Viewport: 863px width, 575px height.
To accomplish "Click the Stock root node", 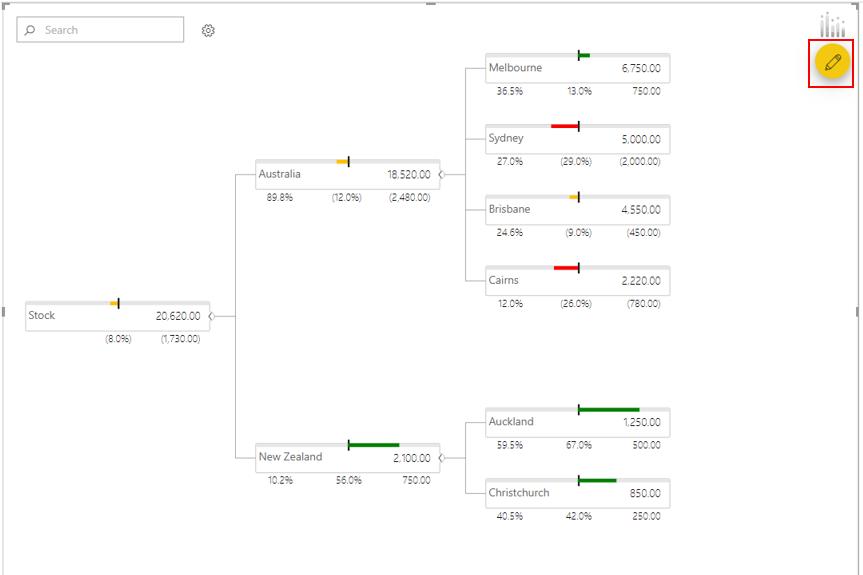I will (x=117, y=316).
